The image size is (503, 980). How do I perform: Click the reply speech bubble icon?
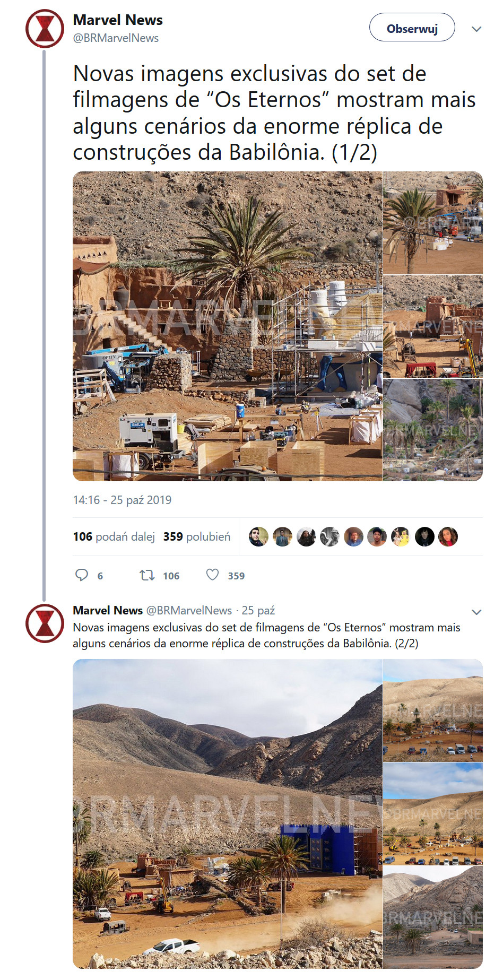[82, 575]
